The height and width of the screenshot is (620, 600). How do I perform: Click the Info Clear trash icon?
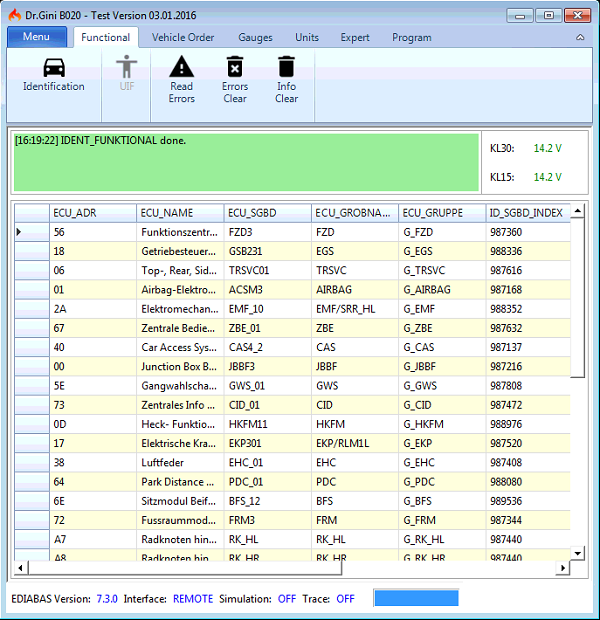click(x=286, y=67)
